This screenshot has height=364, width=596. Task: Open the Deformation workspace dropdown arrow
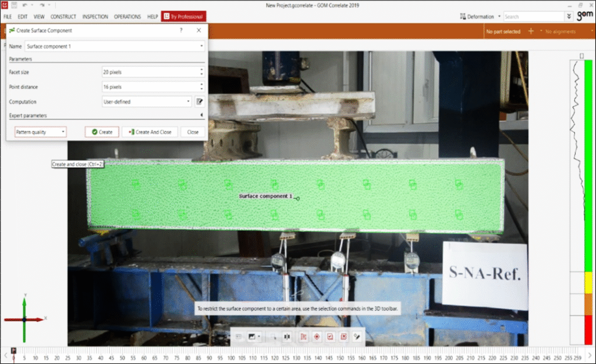499,17
